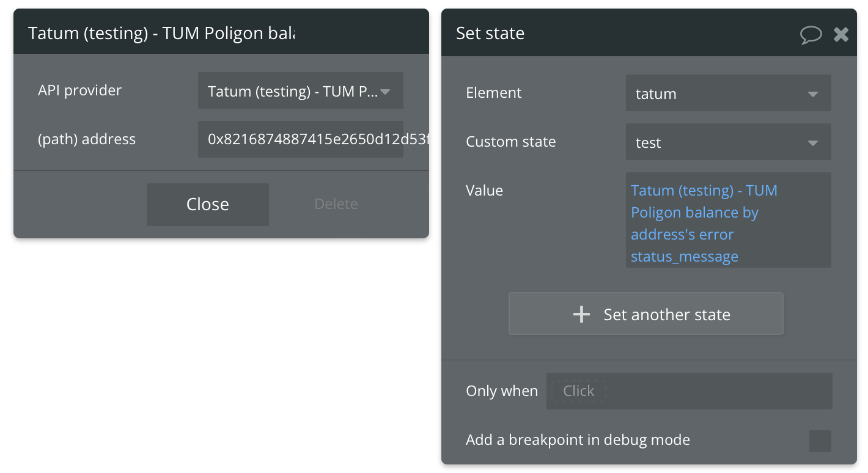Click the Set state panel title bar
The height and width of the screenshot is (473, 868).
coord(649,33)
